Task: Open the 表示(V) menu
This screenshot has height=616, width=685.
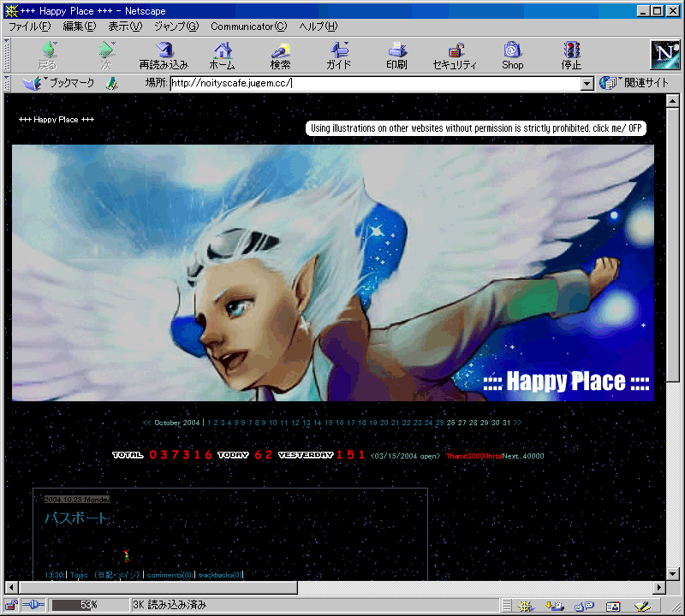Action: [x=125, y=27]
